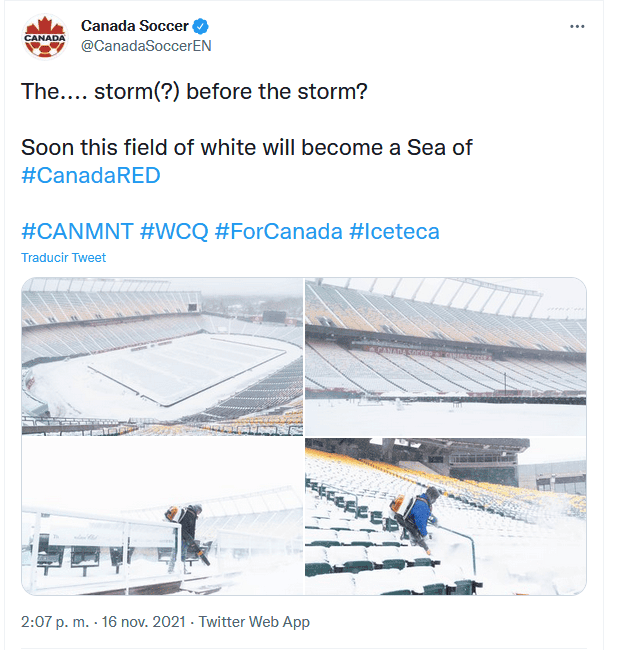Open the blue-jacket worker clearing seats photo
The height and width of the screenshot is (650, 620).
(445, 516)
